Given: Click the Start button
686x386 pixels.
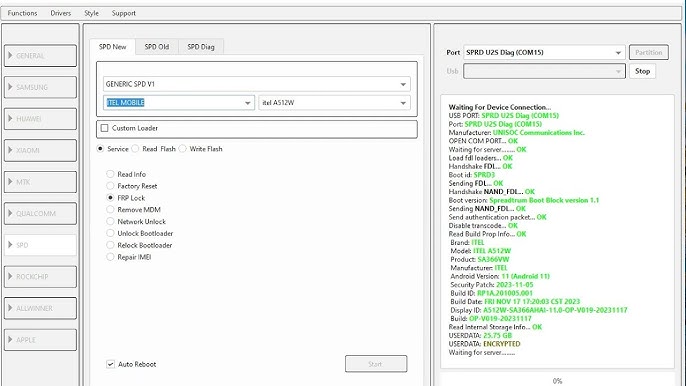Looking at the screenshot, I should (x=376, y=364).
